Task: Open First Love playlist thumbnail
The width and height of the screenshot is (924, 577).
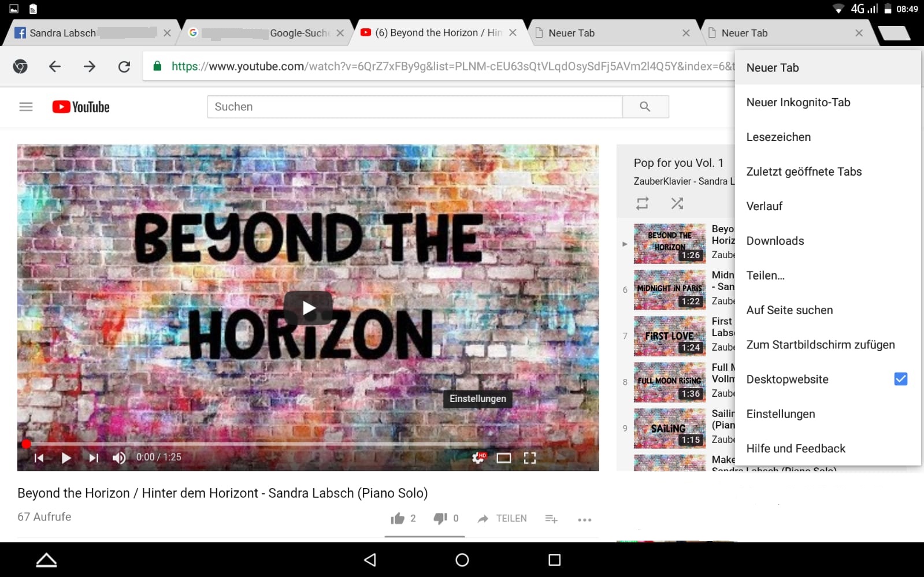Action: click(x=670, y=336)
